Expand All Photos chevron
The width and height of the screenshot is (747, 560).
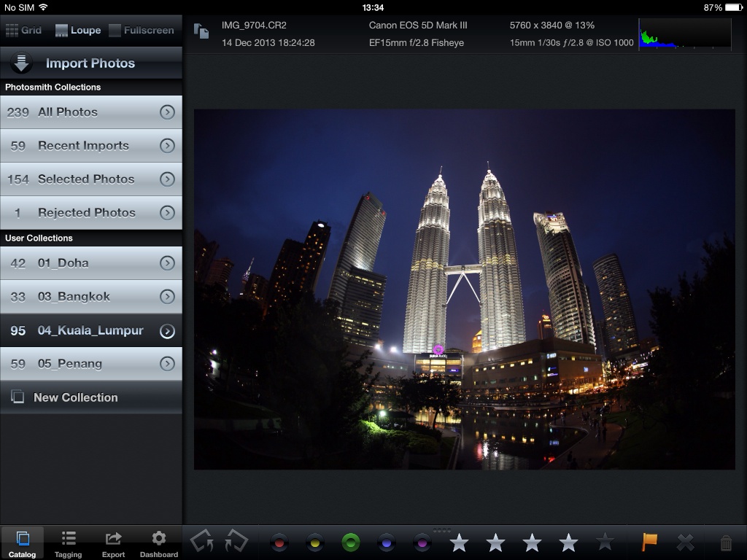click(167, 112)
